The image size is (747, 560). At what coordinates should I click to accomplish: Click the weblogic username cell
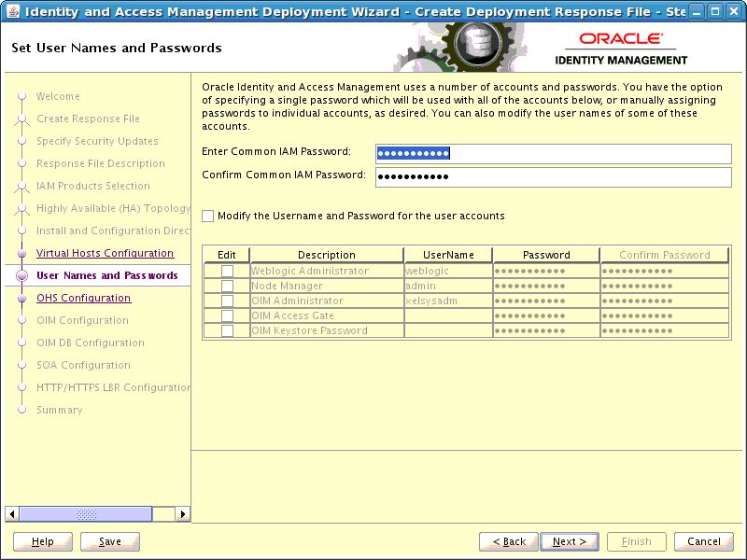click(448, 271)
